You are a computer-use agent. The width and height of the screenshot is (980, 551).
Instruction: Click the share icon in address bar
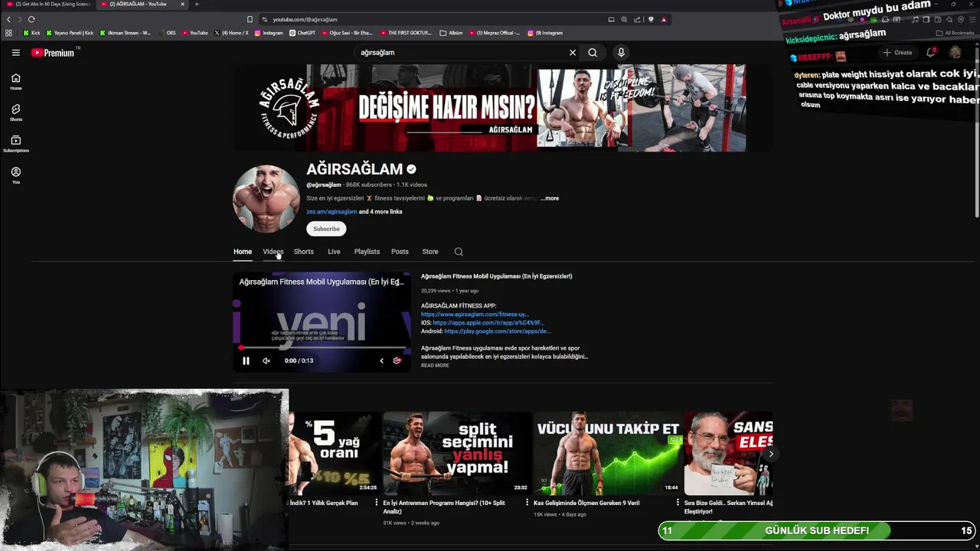[637, 19]
